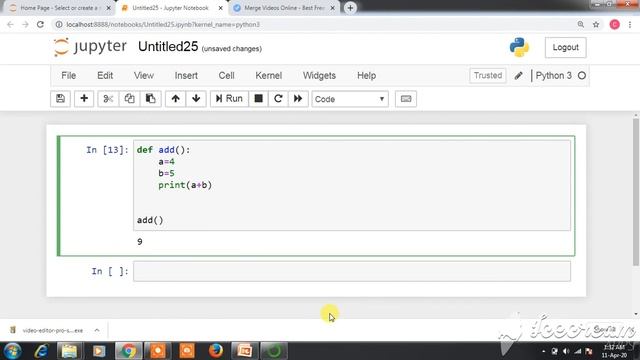This screenshot has width=640, height=360.
Task: Interrupt the kernel with stop icon
Action: coord(258,99)
